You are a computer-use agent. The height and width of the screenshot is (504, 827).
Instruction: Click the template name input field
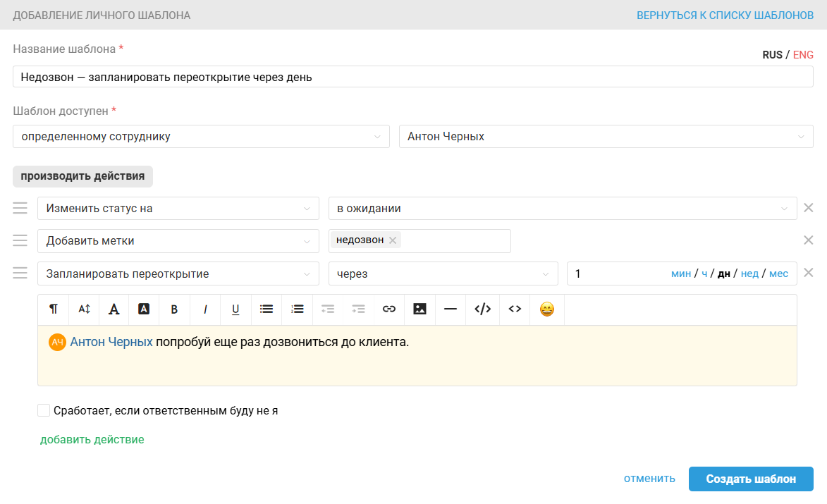click(412, 77)
